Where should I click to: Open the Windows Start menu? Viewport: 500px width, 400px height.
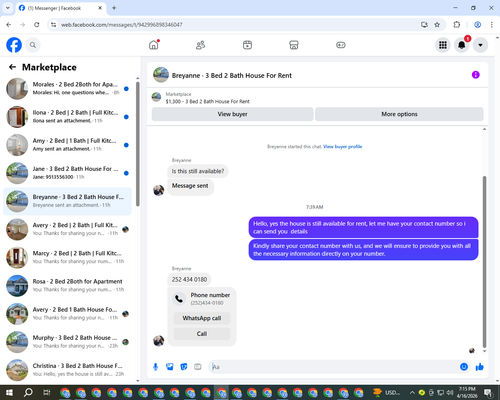tap(9, 393)
